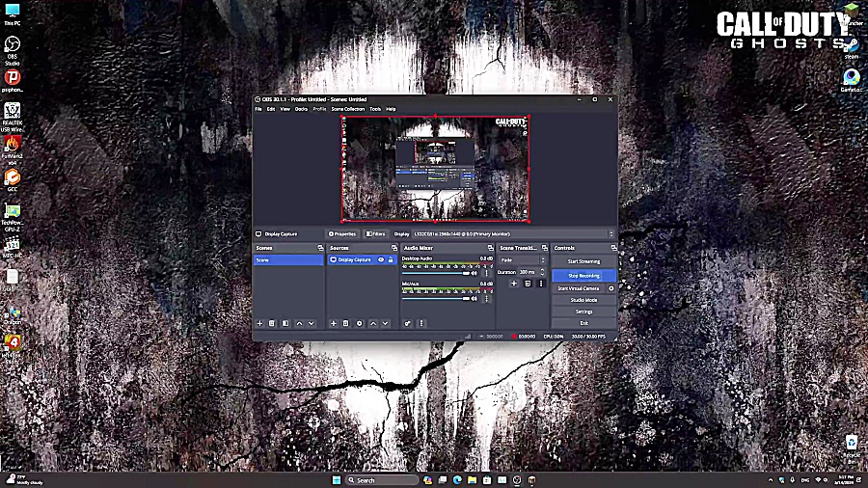Open transition properties three-dot icon

541,284
